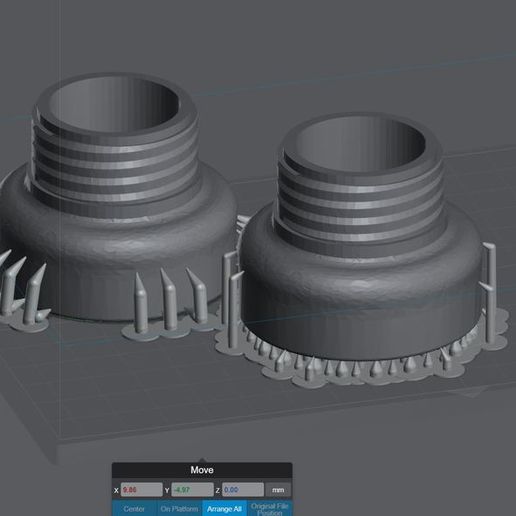Open the mm units selector
Viewport: 516px width, 516px height.
click(x=278, y=490)
